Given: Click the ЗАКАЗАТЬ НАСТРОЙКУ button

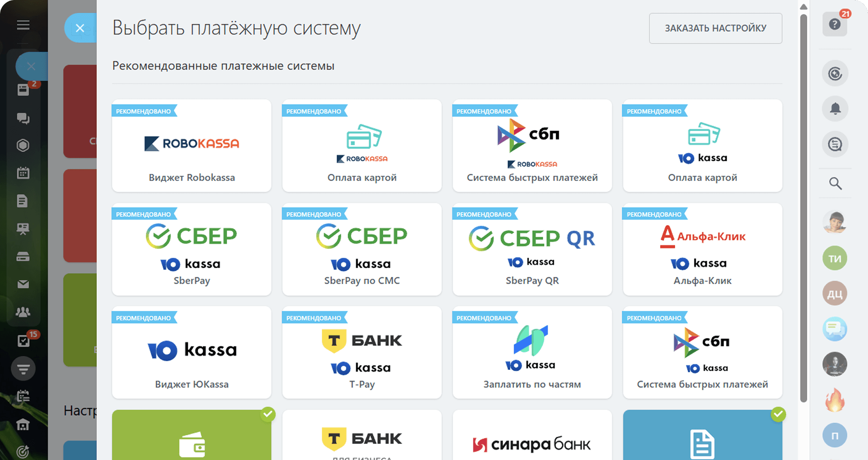Looking at the screenshot, I should (715, 28).
